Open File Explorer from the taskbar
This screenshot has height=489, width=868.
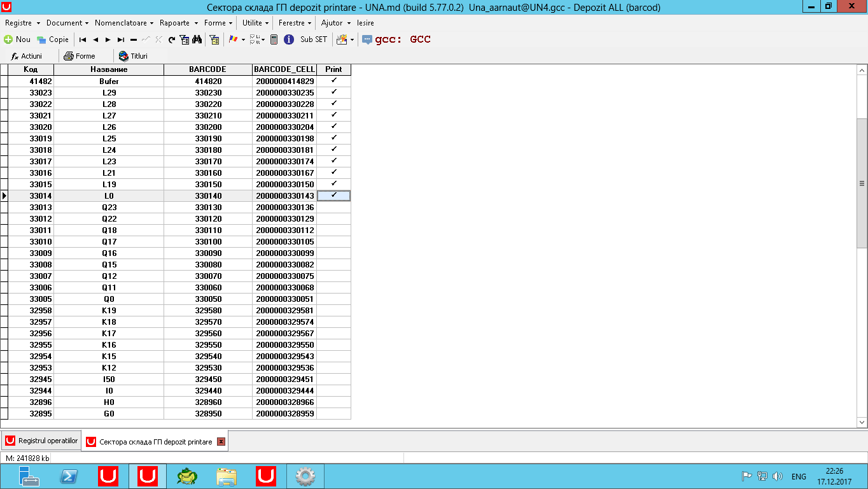coord(227,476)
